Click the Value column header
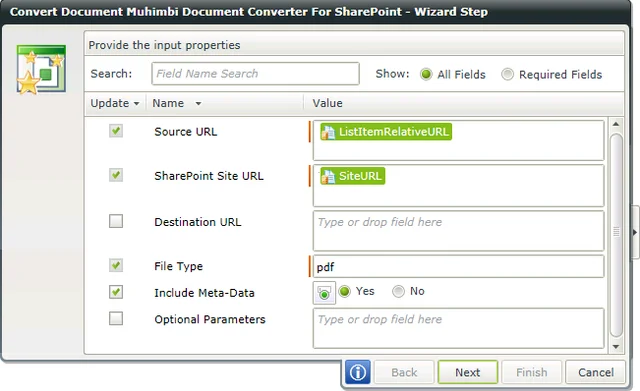Screen dimensions: 640x391 tap(327, 103)
